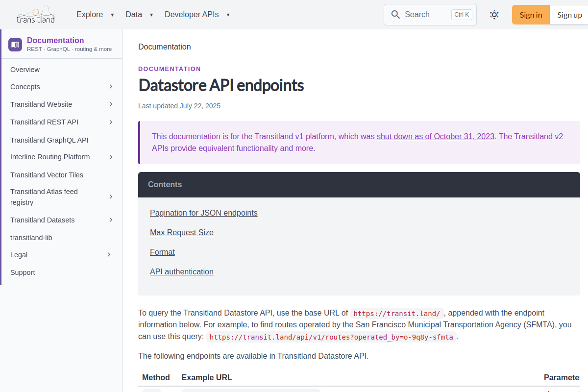Toggle the light/dark theme sun icon
The width and height of the screenshot is (588, 392).
click(x=494, y=15)
